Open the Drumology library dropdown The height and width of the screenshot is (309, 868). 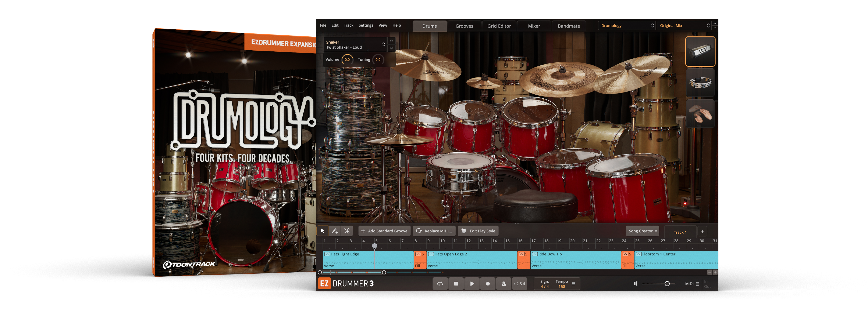tap(627, 26)
